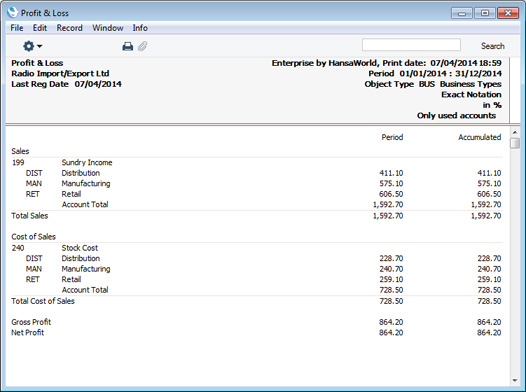The image size is (526, 392).
Task: Click Gross Profit Period value 864.20
Action: coord(391,322)
